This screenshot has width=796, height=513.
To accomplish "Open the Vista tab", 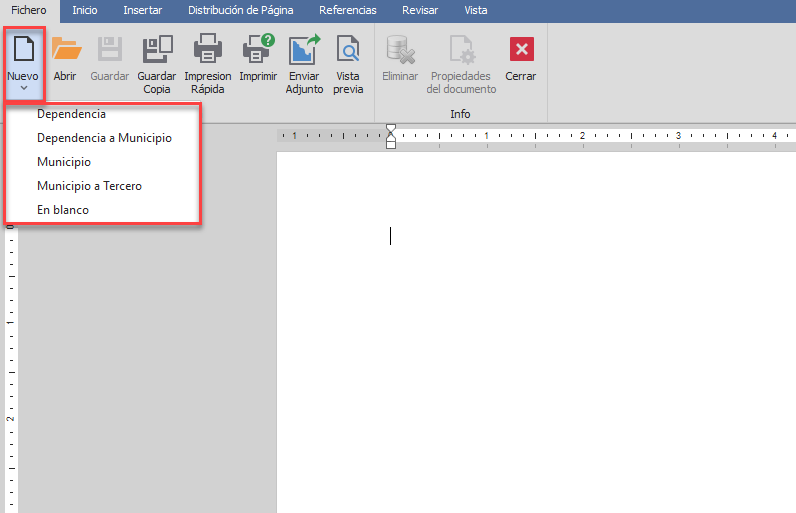I will pyautogui.click(x=476, y=10).
